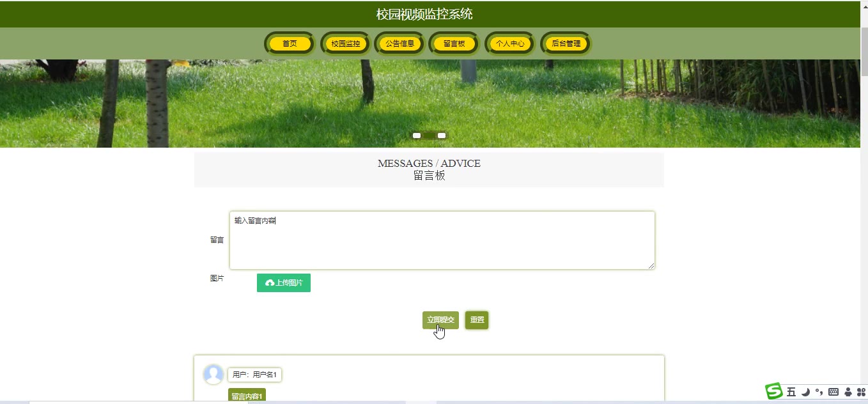Screen dimensions: 868x404
Task: Select the active middle carousel indicator
Action: coord(429,136)
